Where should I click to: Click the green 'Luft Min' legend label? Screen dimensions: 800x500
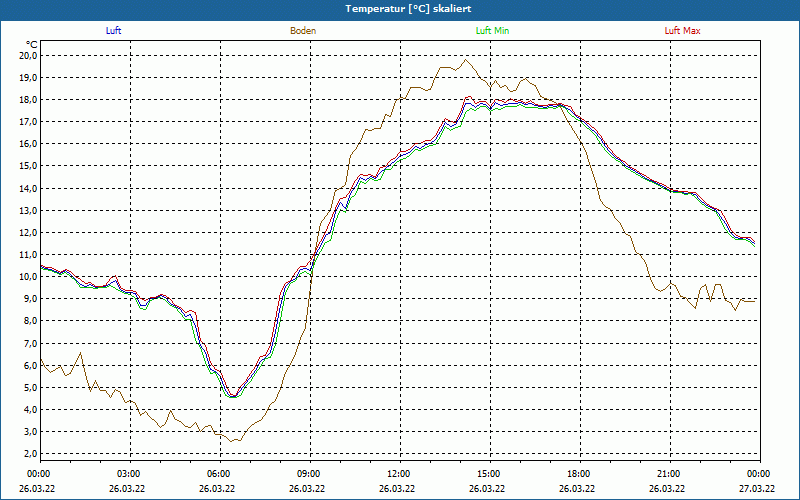pos(492,31)
